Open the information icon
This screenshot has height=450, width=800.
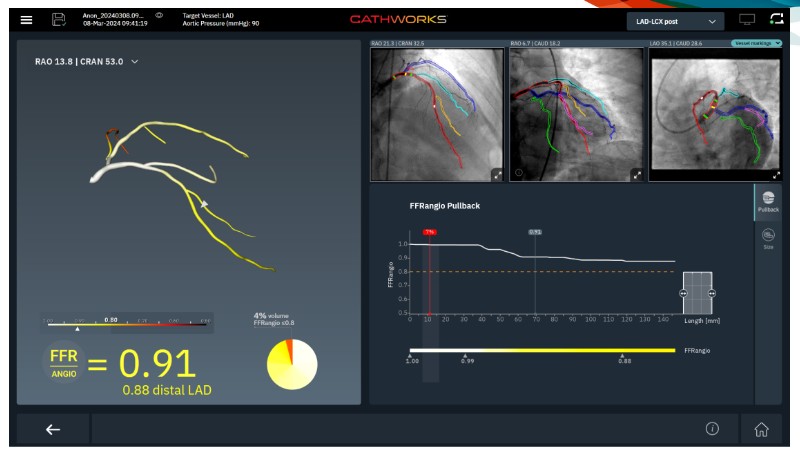point(712,428)
